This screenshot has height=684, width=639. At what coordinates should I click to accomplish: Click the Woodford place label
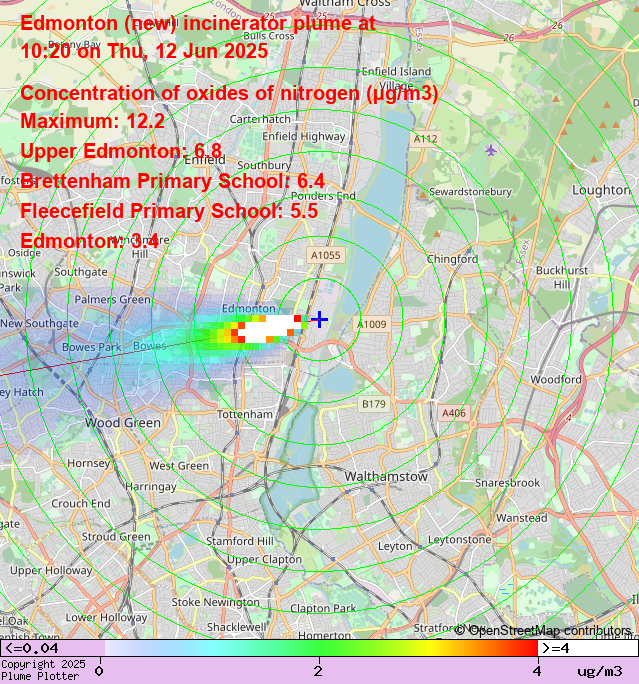556,379
